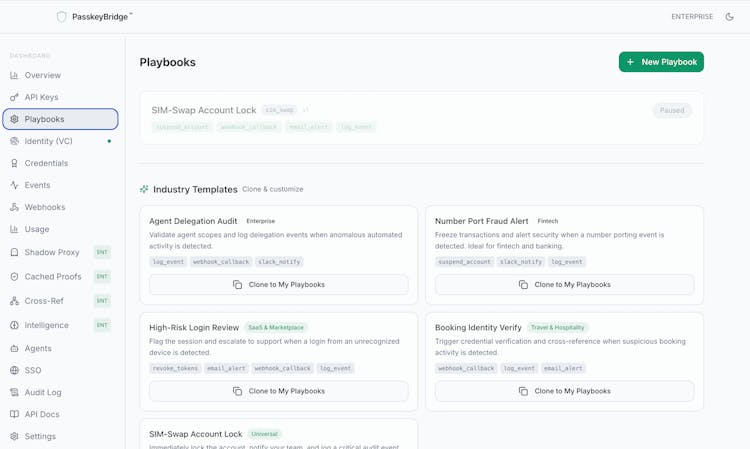Click the PasskeyBridge shield logo

(62, 17)
